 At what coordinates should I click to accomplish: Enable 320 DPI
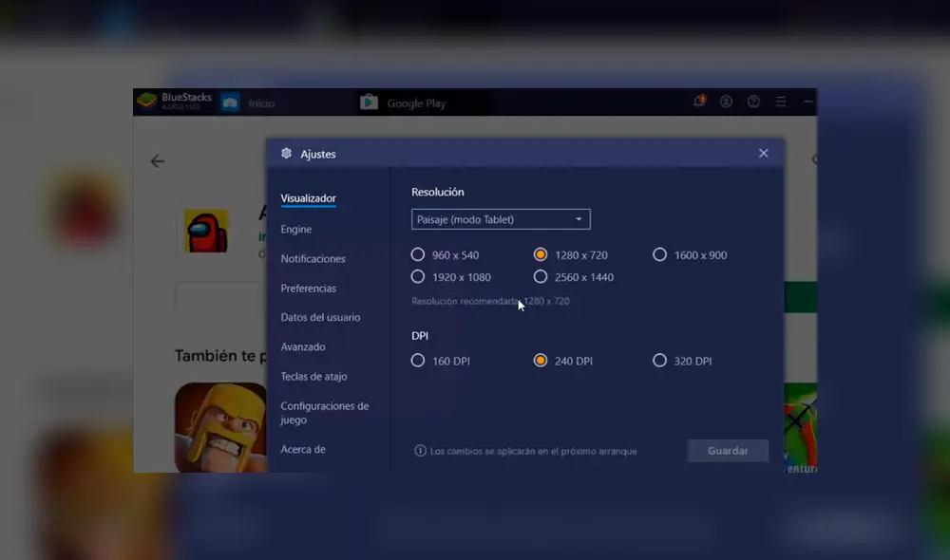[x=660, y=361]
